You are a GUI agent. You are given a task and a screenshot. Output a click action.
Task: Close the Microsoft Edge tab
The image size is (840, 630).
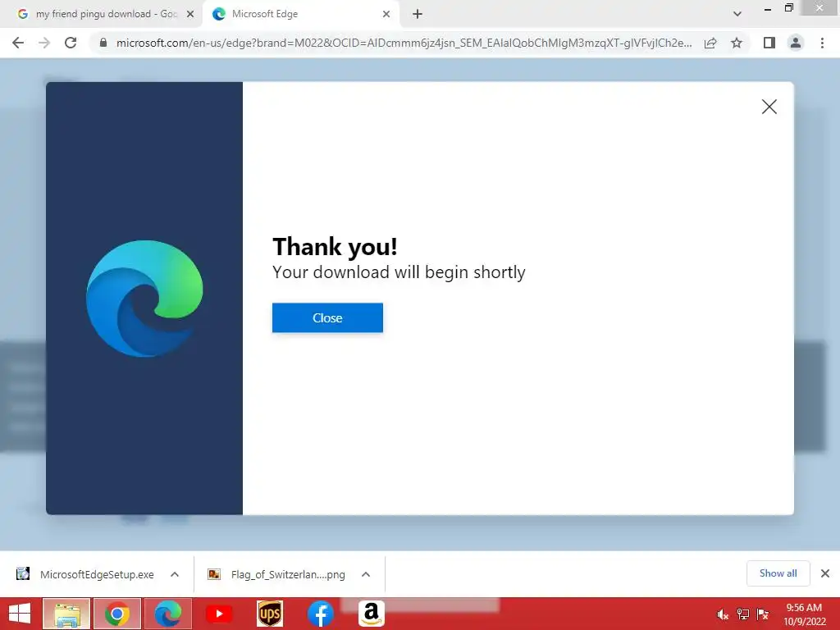[x=386, y=14]
